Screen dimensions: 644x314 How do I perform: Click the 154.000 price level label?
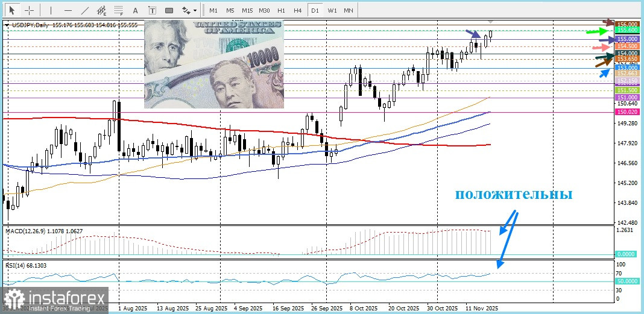(x=627, y=53)
